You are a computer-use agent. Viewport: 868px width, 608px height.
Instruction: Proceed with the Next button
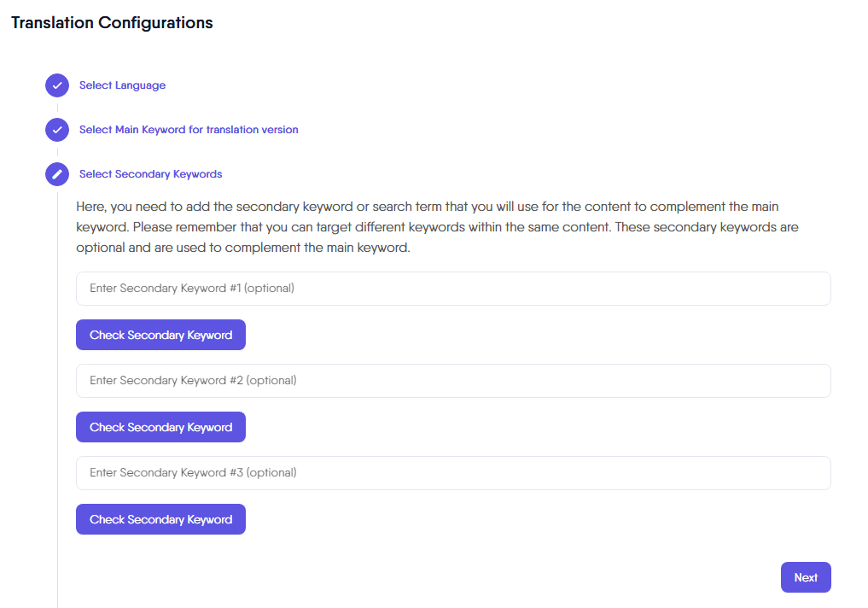(x=806, y=577)
